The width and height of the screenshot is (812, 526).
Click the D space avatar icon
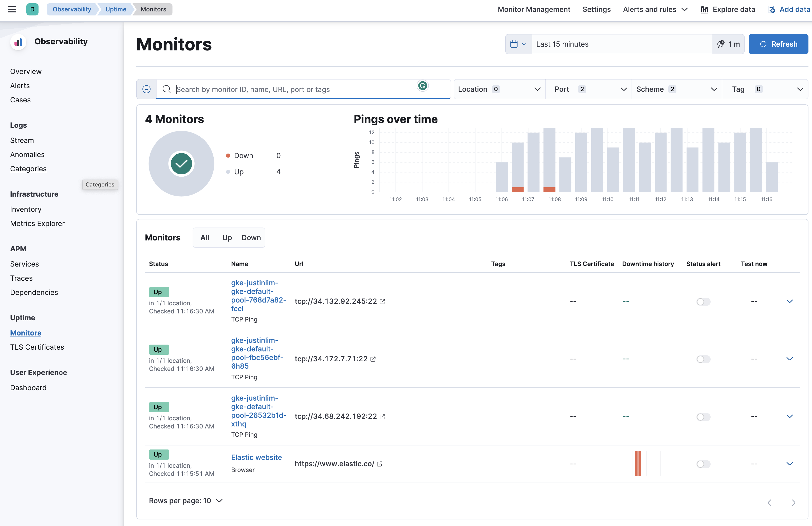point(32,9)
